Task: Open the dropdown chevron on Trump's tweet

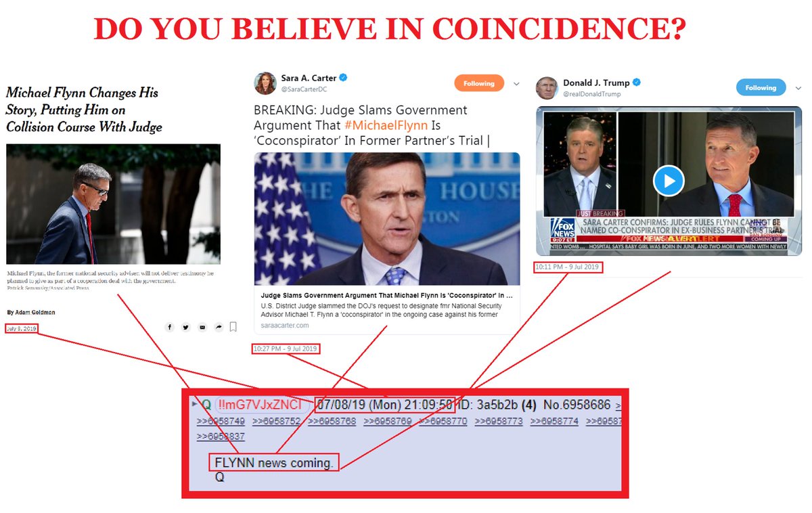Action: 798,88
